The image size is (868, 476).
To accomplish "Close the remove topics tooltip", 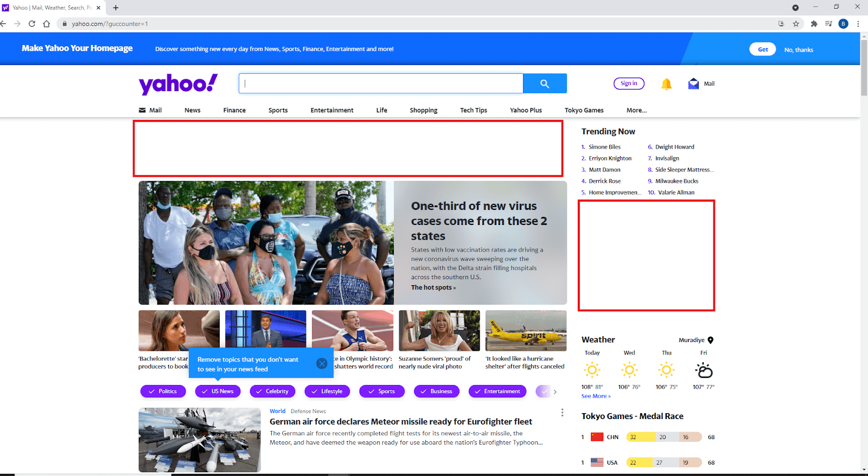I will pos(322,364).
